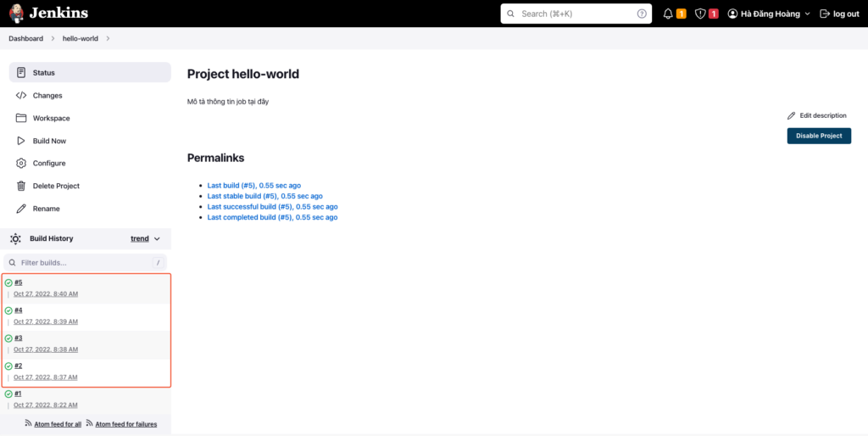Click the Delete Project trash icon
868x436 pixels.
[21, 186]
